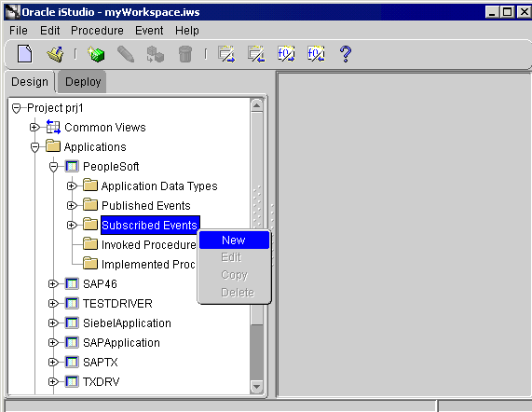Click the Application Data Types folder icon

[x=90, y=185]
